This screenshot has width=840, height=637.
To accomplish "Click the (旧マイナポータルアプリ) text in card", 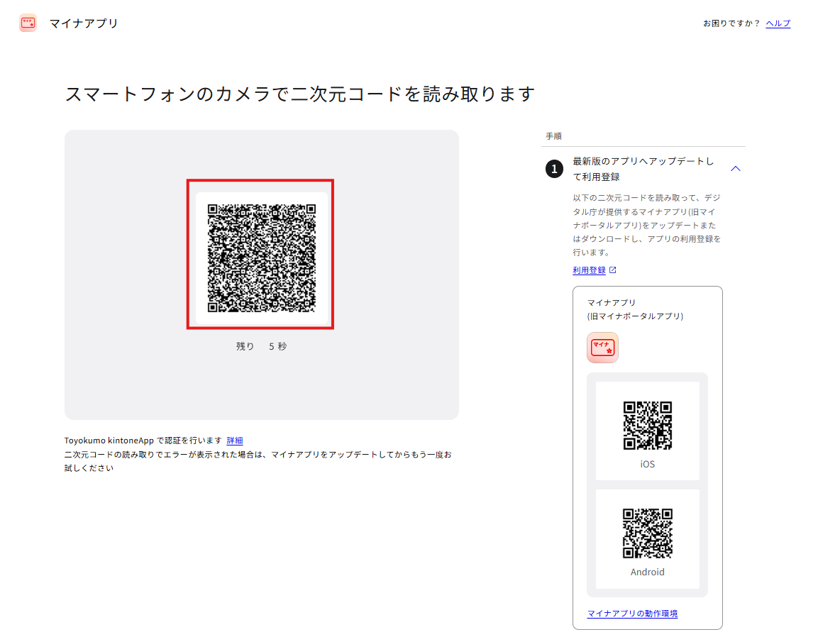I will (x=635, y=316).
